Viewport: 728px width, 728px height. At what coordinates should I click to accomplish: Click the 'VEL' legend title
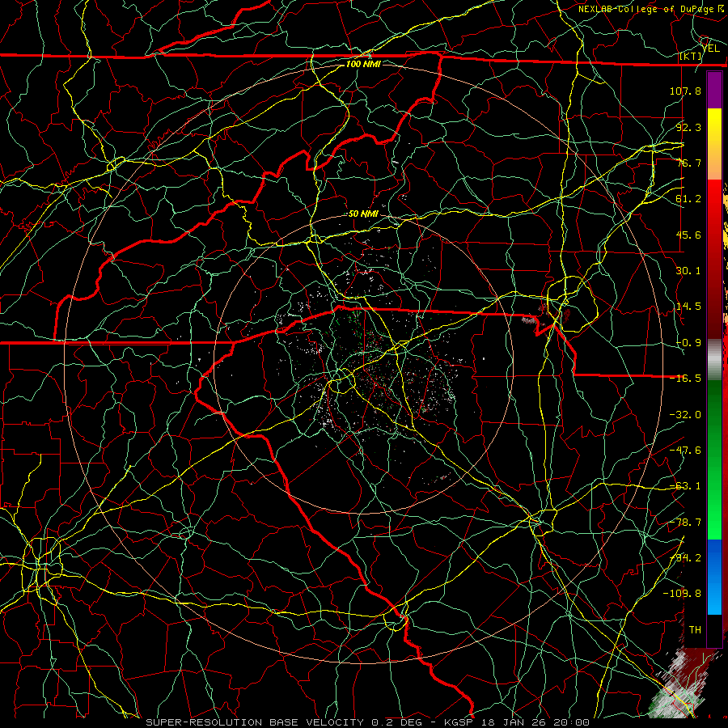(711, 49)
